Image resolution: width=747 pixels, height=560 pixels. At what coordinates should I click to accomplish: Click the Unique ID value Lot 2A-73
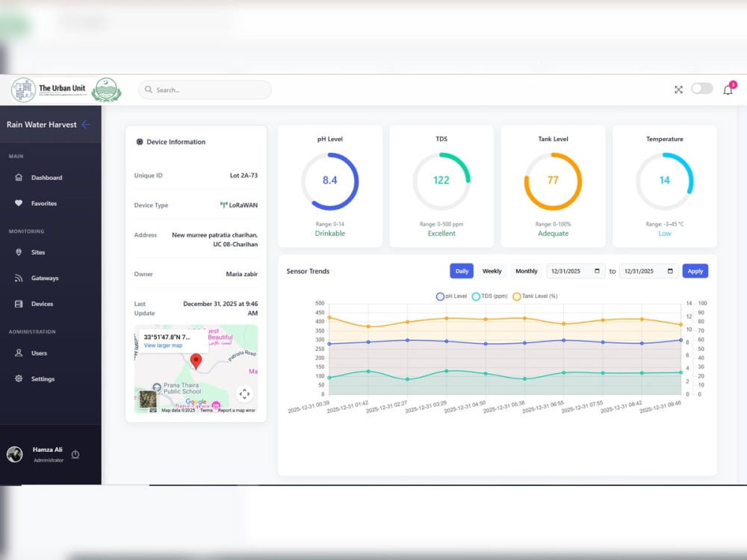[244, 175]
